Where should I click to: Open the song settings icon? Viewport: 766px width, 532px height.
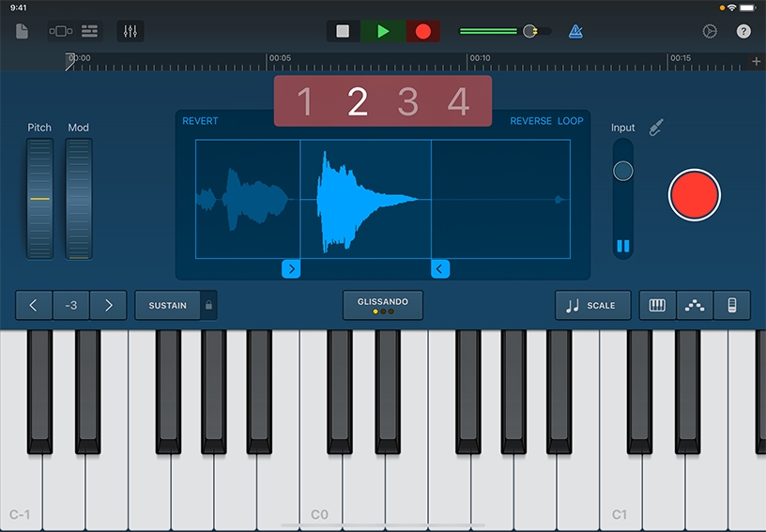(x=710, y=31)
